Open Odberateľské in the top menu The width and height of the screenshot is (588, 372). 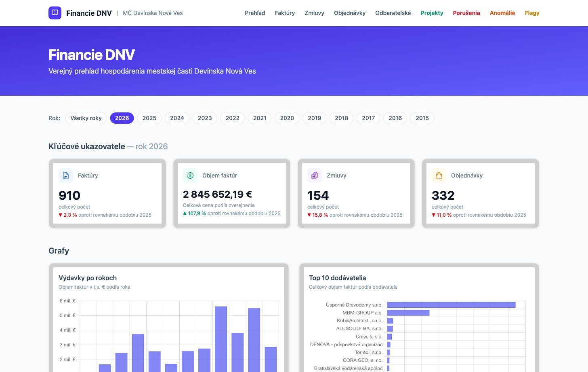(x=393, y=13)
